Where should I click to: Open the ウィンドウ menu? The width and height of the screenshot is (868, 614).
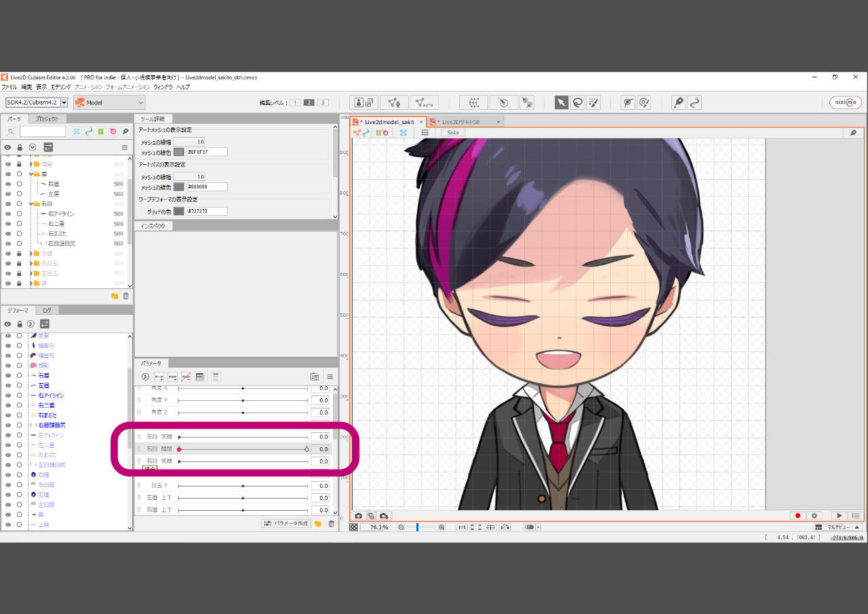pyautogui.click(x=163, y=87)
